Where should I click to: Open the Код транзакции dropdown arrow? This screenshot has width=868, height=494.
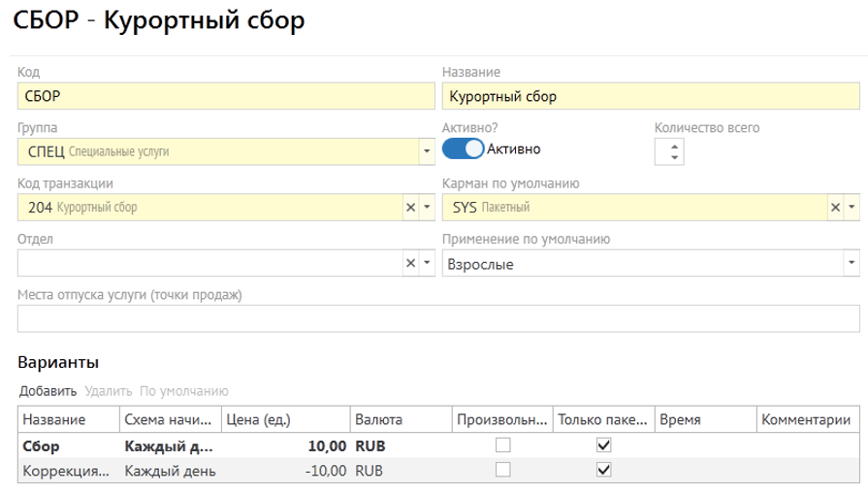(x=427, y=207)
